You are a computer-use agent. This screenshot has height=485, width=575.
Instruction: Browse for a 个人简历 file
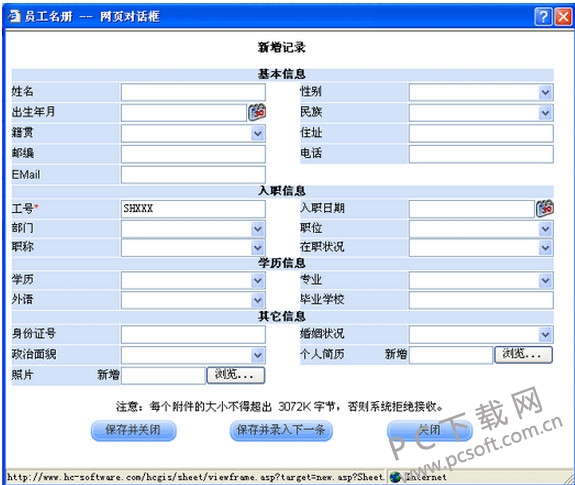[523, 354]
